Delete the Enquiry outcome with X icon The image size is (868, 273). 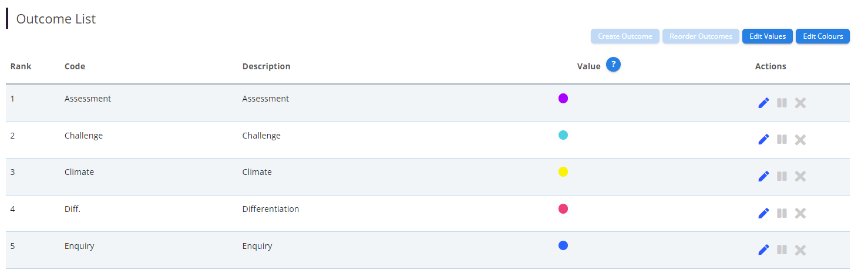(x=800, y=250)
